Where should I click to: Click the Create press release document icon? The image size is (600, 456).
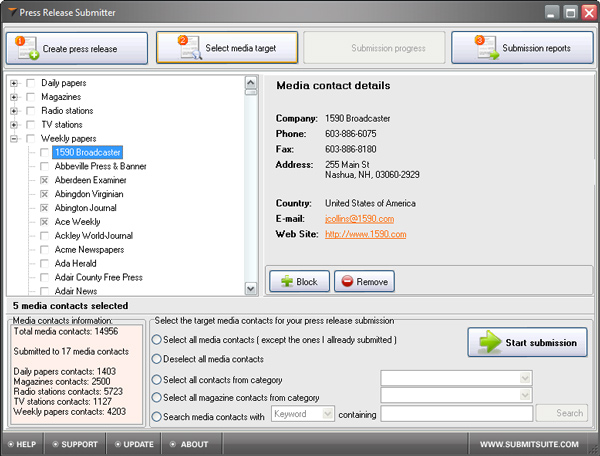point(27,47)
